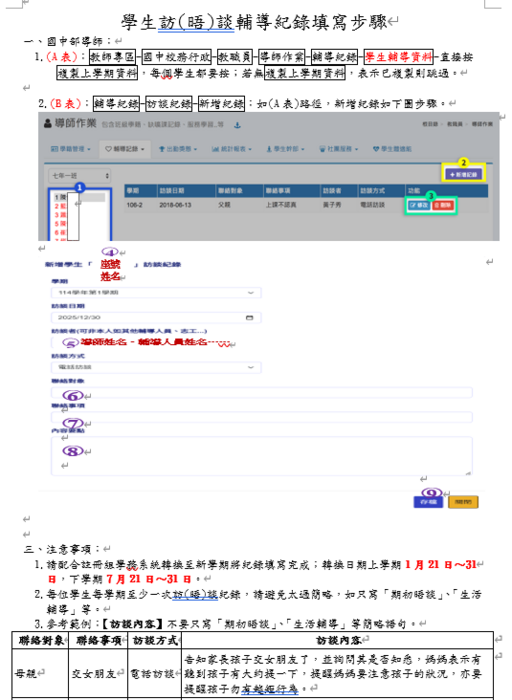Click the boxed text 國中校務行政
The width and height of the screenshot is (512, 700).
(177, 57)
